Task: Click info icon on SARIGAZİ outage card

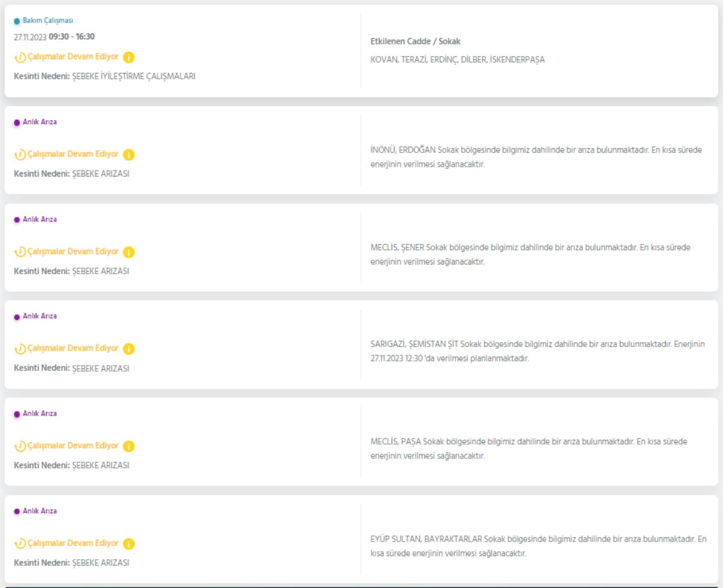Action: point(128,349)
